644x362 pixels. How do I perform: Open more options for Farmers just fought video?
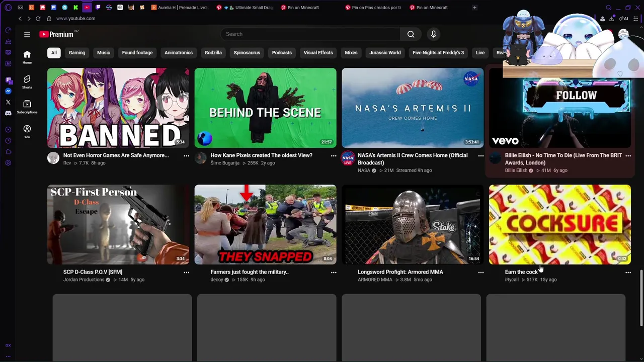334,273
